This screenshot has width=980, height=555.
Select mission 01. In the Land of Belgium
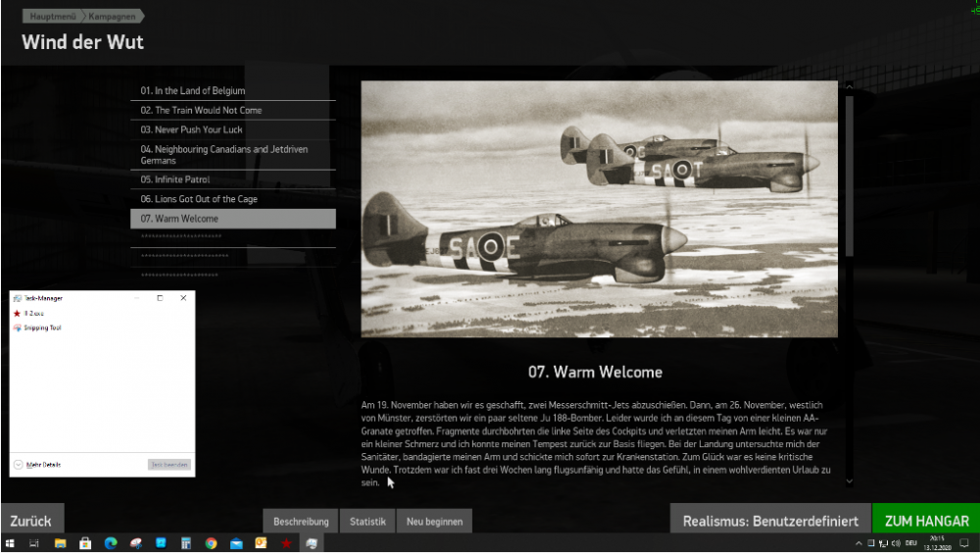pyautogui.click(x=232, y=91)
